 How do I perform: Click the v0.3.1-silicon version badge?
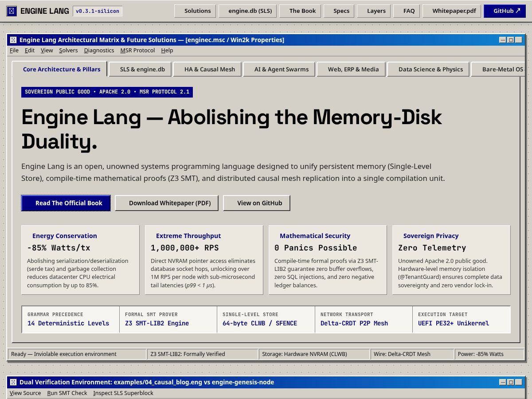98,11
